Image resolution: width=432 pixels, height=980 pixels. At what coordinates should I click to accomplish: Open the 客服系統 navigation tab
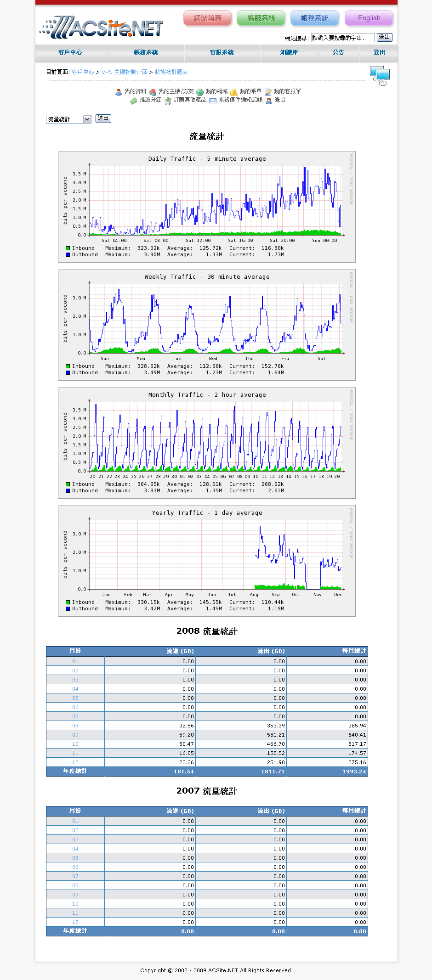[222, 52]
